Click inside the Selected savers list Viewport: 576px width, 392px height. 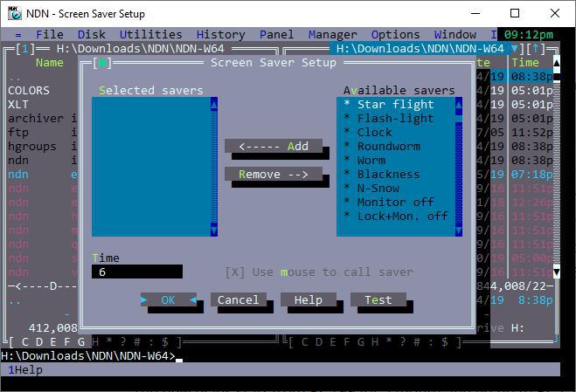click(151, 167)
